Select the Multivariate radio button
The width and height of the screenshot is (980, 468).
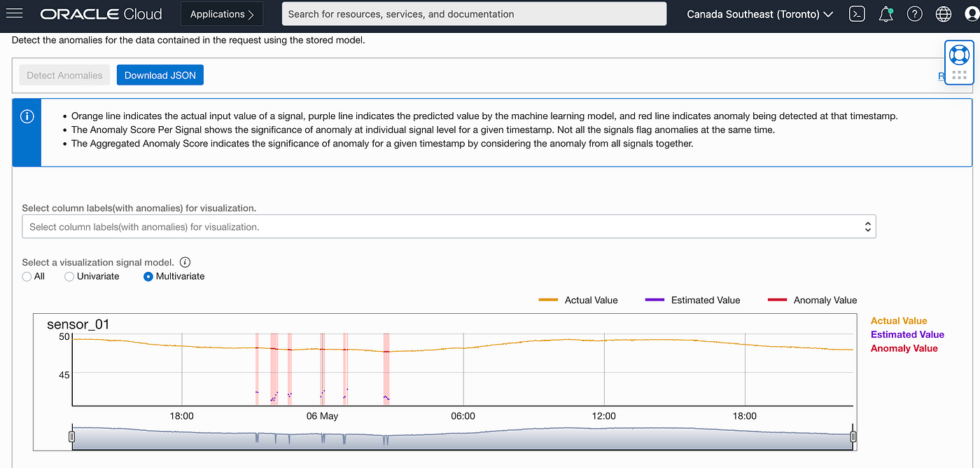(x=148, y=276)
